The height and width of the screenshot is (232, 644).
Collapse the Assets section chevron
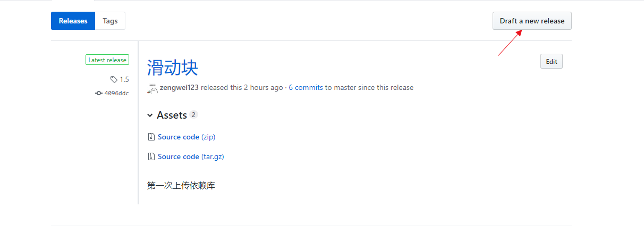[150, 115]
